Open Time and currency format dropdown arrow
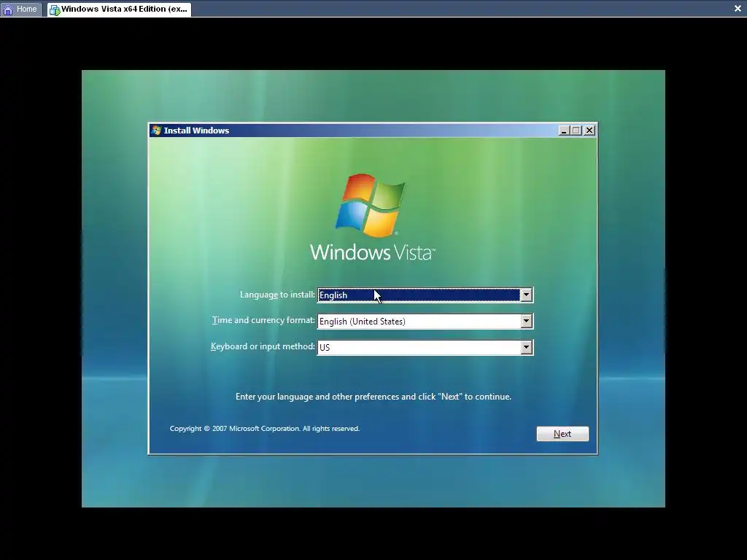 [526, 321]
